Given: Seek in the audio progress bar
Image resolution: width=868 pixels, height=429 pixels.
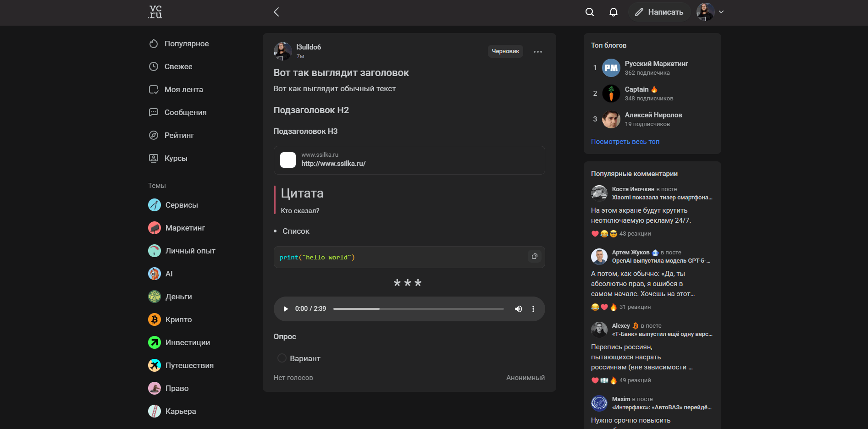Looking at the screenshot, I should click(418, 309).
